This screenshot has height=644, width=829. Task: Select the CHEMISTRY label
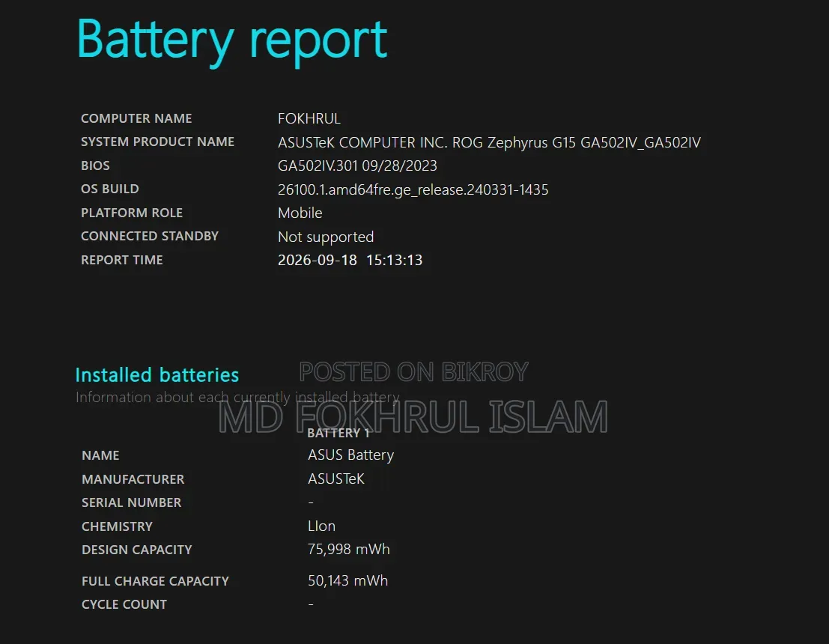[x=117, y=526]
